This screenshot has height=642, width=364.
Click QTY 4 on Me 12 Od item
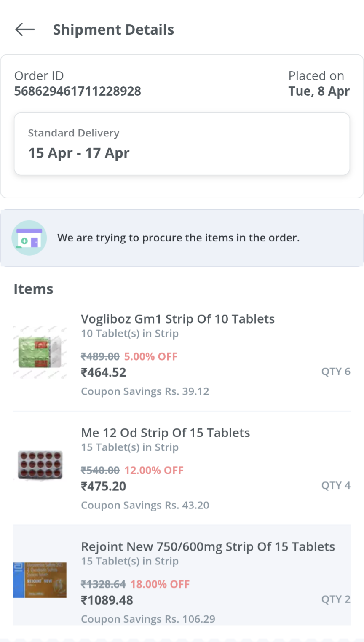336,485
